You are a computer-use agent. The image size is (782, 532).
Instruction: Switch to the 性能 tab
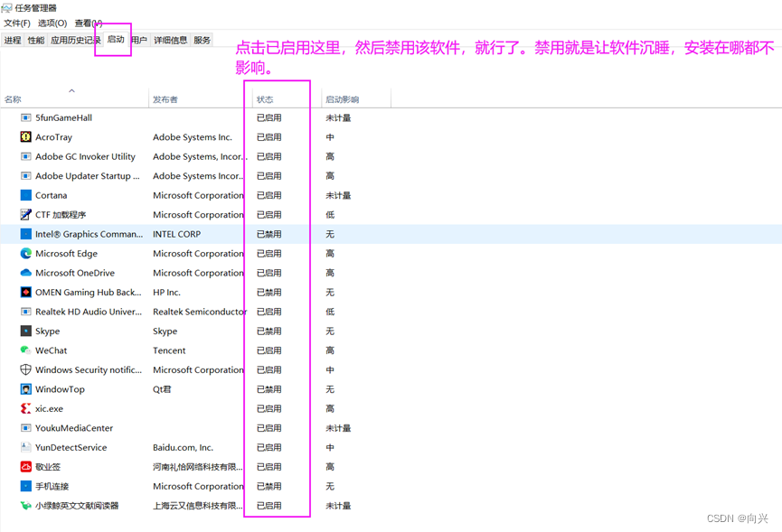36,41
